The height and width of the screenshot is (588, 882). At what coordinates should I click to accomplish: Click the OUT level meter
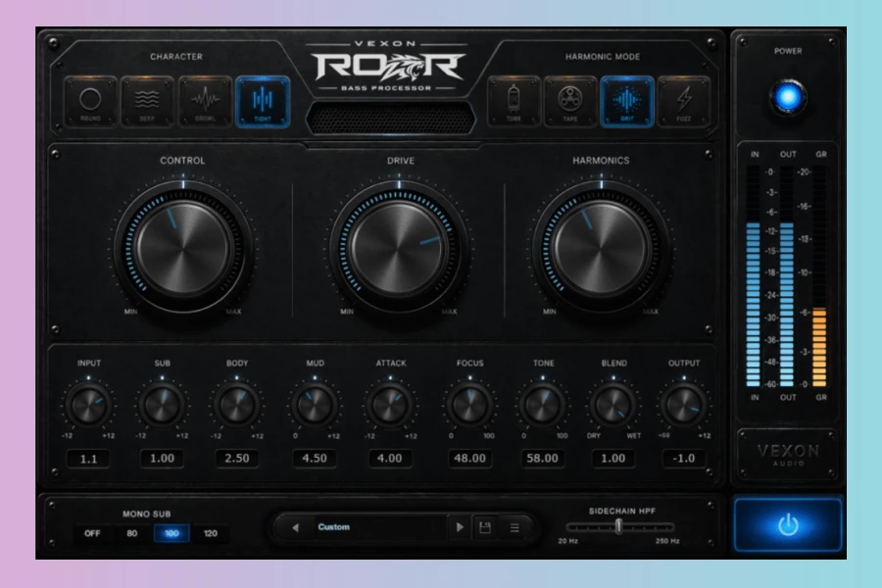click(786, 275)
